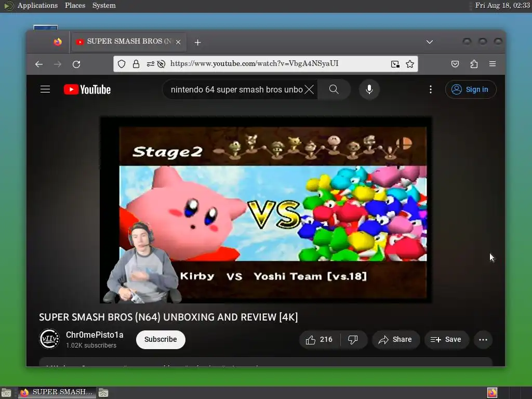Click the autoplay blocked icon in address bar
The width and height of the screenshot is (532, 399).
pyautogui.click(x=161, y=64)
